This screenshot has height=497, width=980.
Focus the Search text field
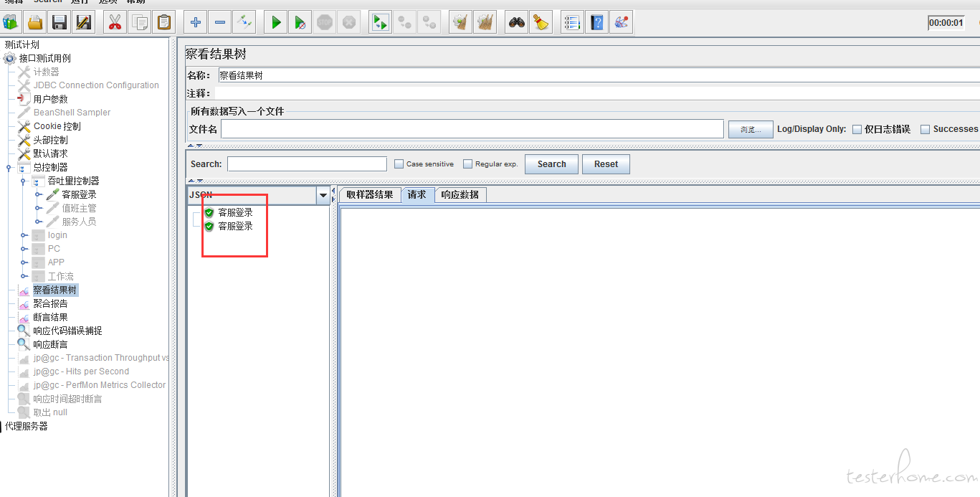coord(307,164)
